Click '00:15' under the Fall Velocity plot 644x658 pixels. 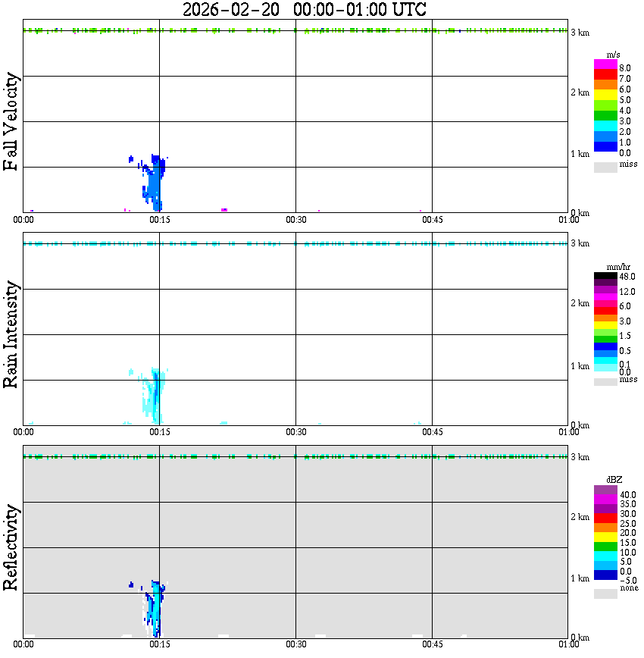[160, 220]
